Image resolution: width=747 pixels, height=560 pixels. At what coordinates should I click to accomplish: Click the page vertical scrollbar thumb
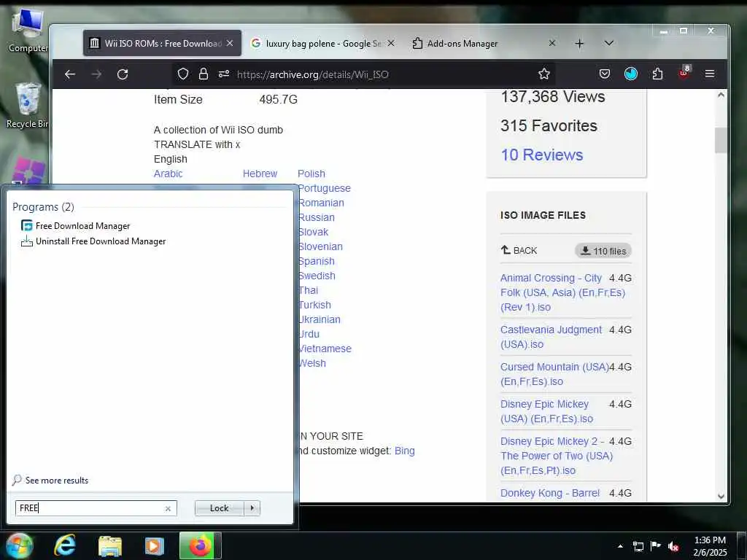[721, 141]
